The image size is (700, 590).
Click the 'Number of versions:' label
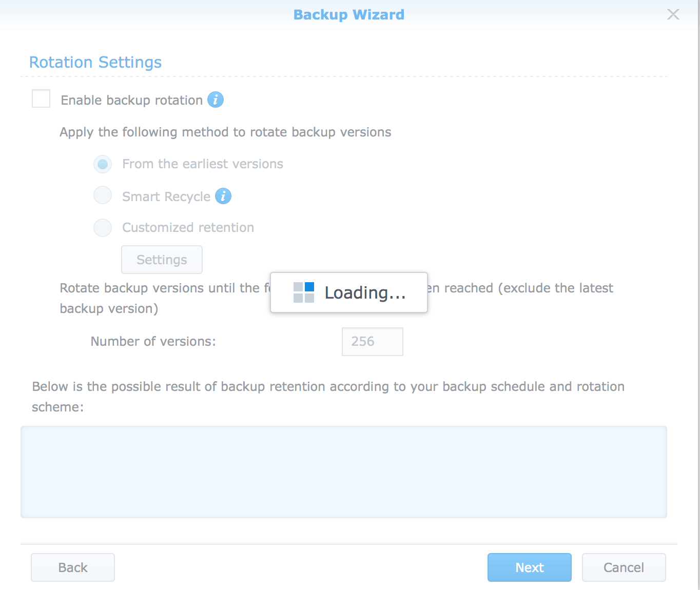click(153, 342)
